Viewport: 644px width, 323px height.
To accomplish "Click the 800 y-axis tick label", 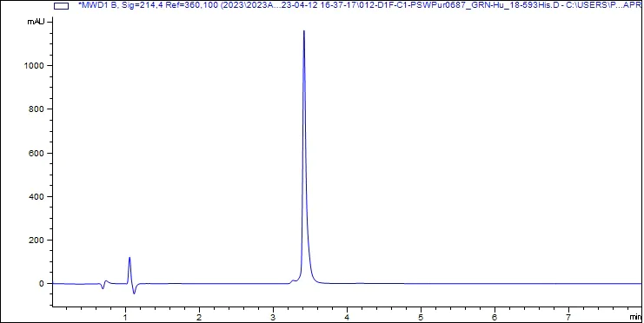I will click(37, 109).
